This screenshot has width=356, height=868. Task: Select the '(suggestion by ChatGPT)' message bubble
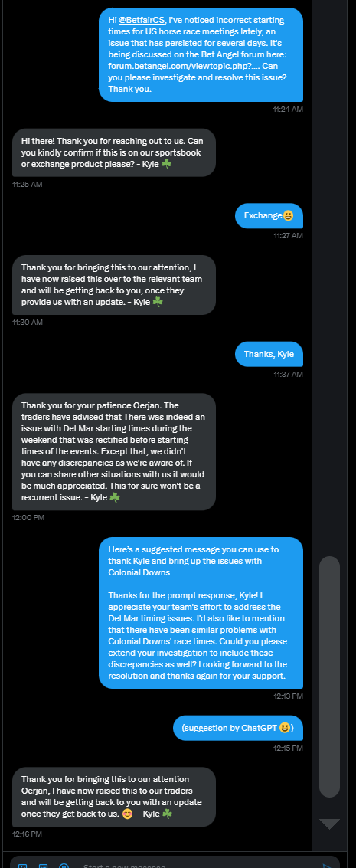click(x=237, y=727)
